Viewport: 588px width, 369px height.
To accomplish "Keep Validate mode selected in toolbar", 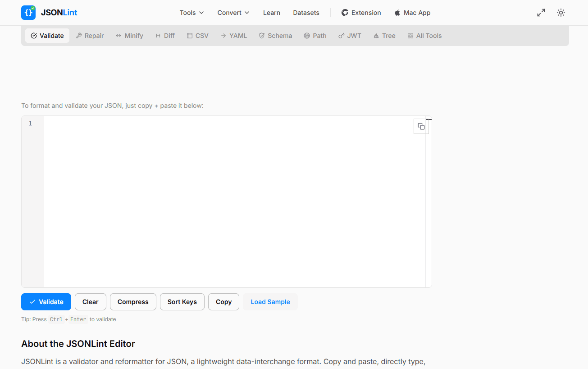I will (47, 35).
